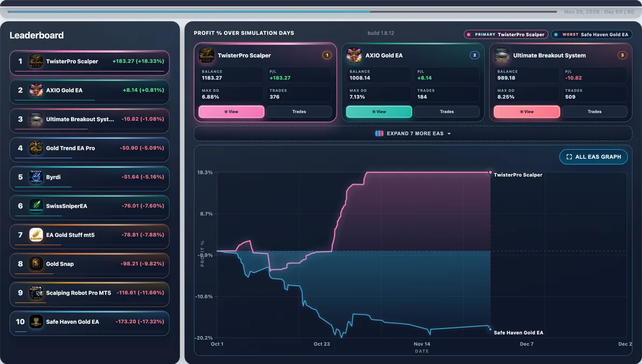Click the build 1.8.12 label
The height and width of the screenshot is (364, 642).
tap(381, 33)
